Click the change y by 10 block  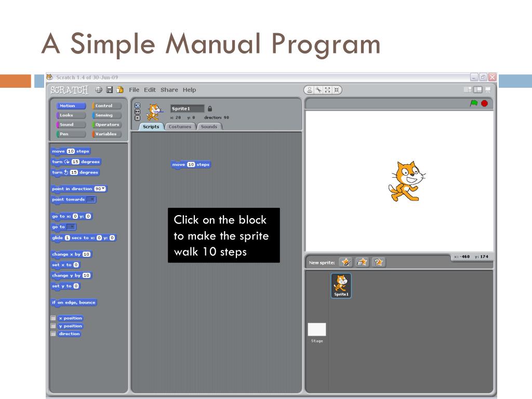coord(72,275)
